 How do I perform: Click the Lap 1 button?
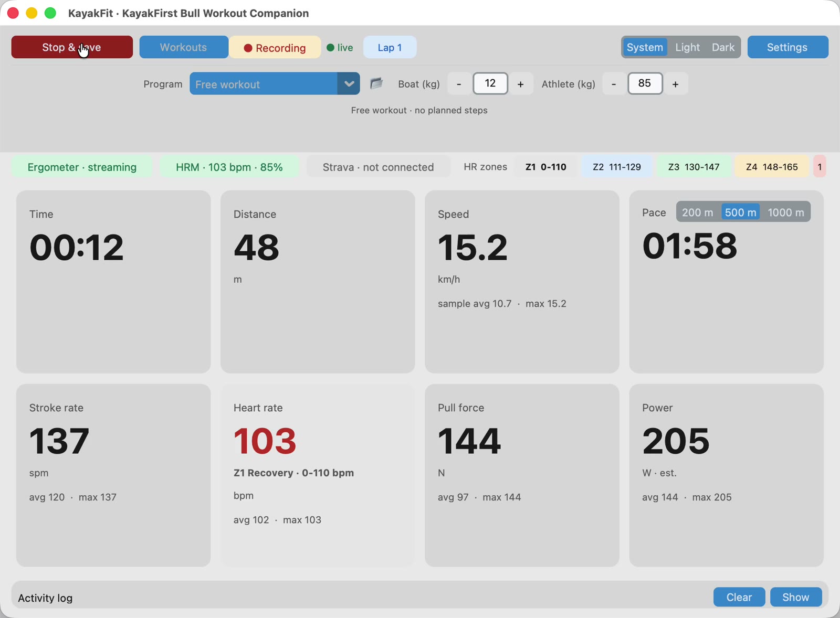pyautogui.click(x=390, y=47)
